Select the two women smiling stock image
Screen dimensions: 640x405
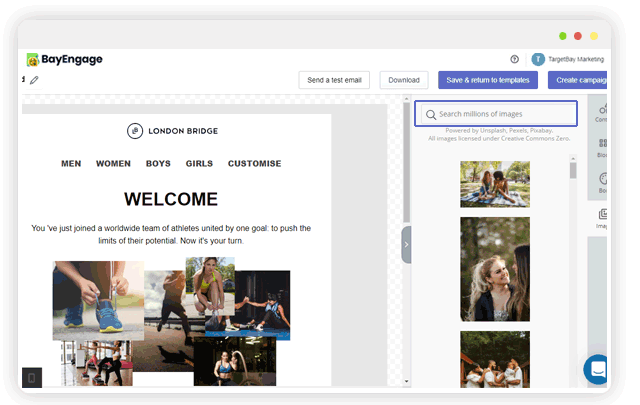495,269
